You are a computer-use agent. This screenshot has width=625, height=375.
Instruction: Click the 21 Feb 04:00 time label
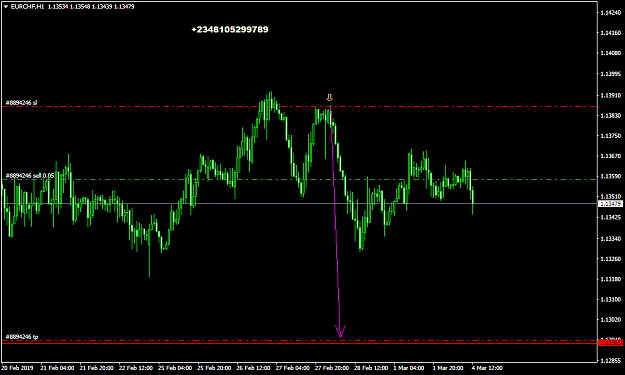[57, 368]
